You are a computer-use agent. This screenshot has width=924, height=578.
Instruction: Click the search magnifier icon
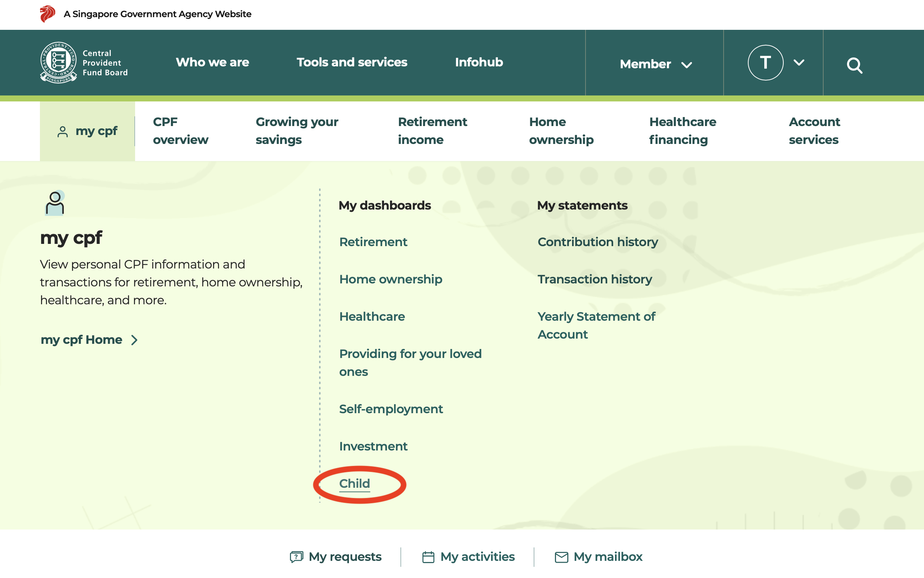pyautogui.click(x=854, y=65)
